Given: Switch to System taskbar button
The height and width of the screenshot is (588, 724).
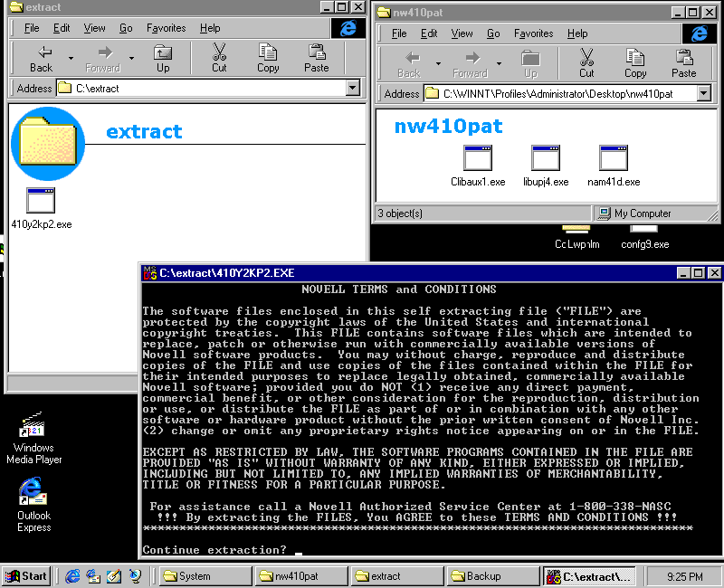Looking at the screenshot, I should coord(206,576).
